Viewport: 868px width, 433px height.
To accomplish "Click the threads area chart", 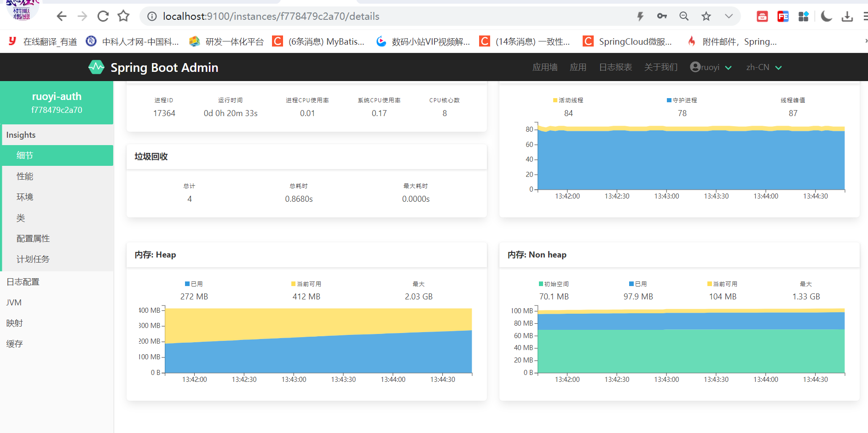I will point(691,158).
